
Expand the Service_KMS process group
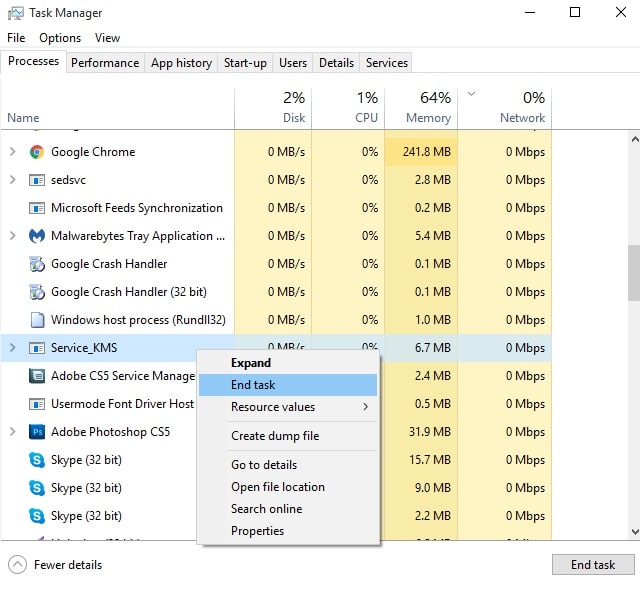click(x=13, y=348)
